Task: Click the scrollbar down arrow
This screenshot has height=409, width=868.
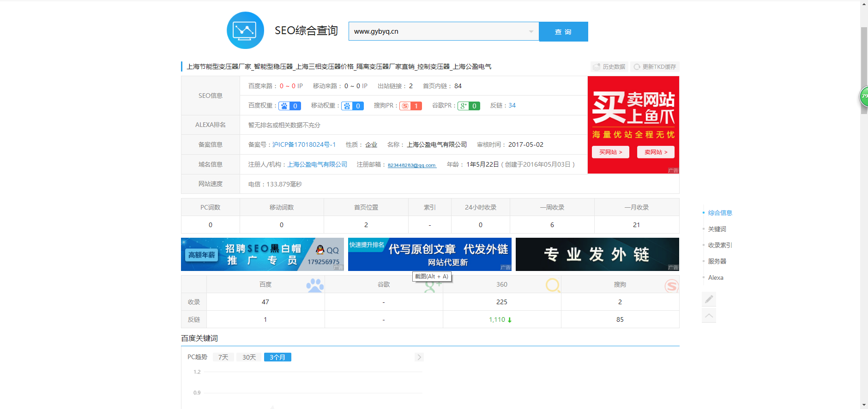Action: [864, 405]
